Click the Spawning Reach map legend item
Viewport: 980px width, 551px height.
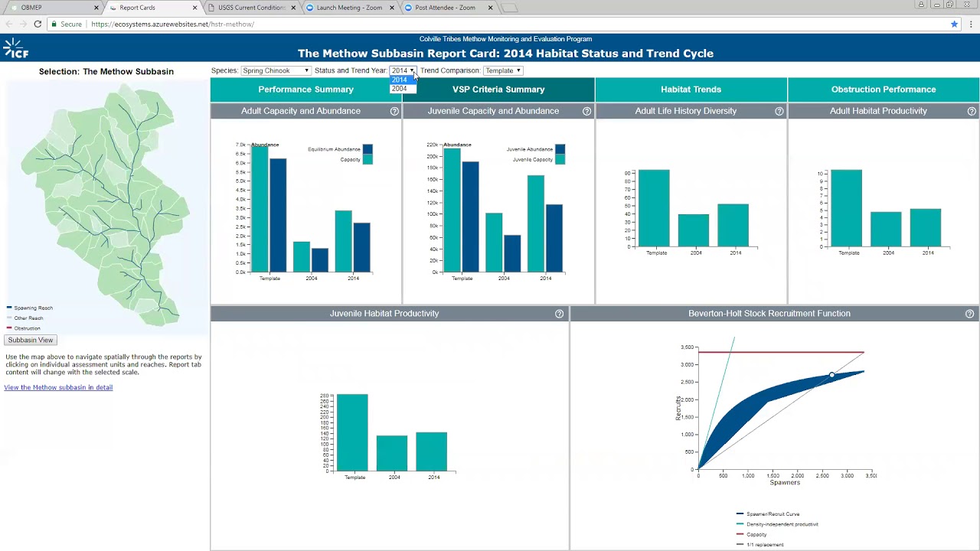pos(30,308)
